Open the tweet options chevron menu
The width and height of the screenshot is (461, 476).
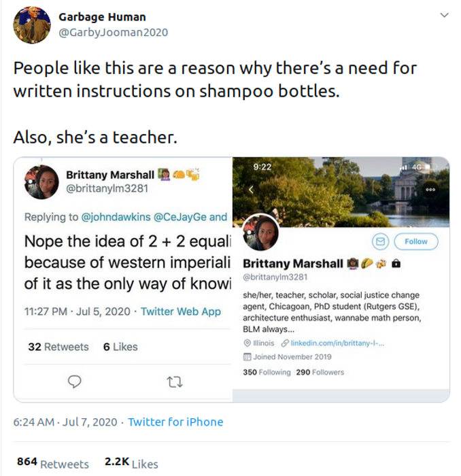445,15
